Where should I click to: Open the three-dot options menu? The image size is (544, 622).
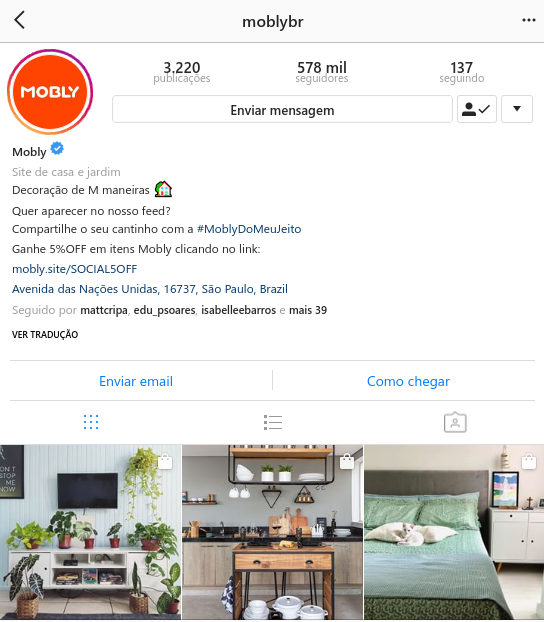click(x=529, y=20)
